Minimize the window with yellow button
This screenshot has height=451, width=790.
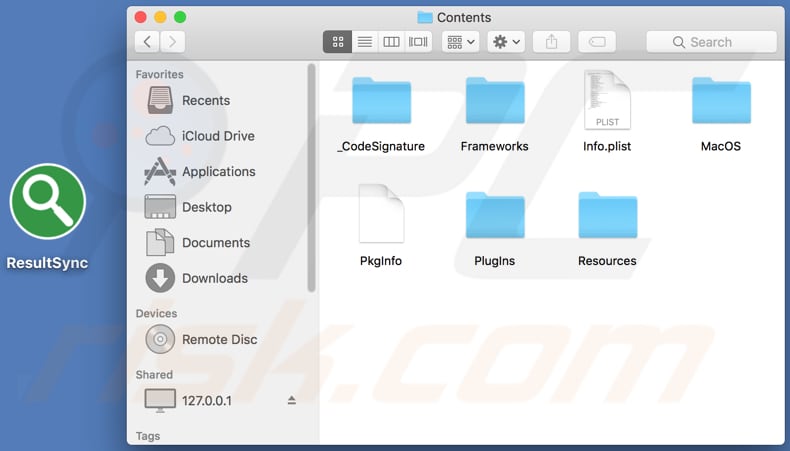(x=160, y=18)
